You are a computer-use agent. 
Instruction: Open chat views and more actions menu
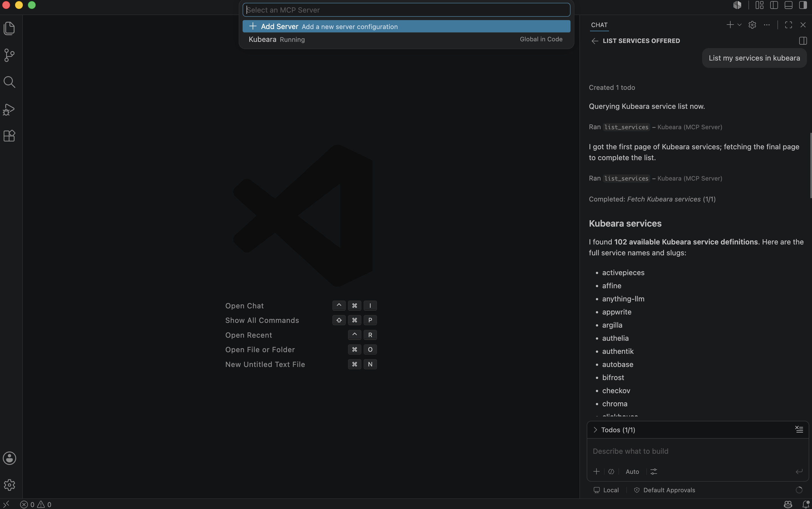click(767, 25)
